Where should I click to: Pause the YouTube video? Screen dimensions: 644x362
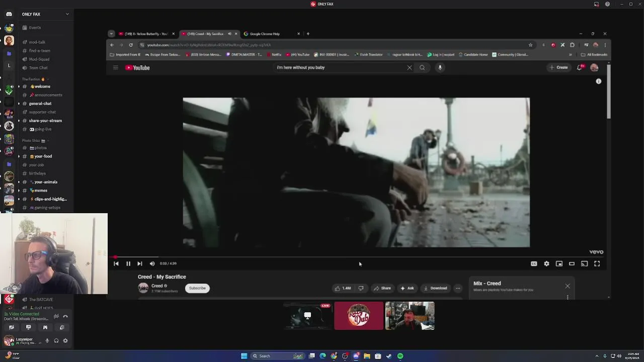point(128,263)
